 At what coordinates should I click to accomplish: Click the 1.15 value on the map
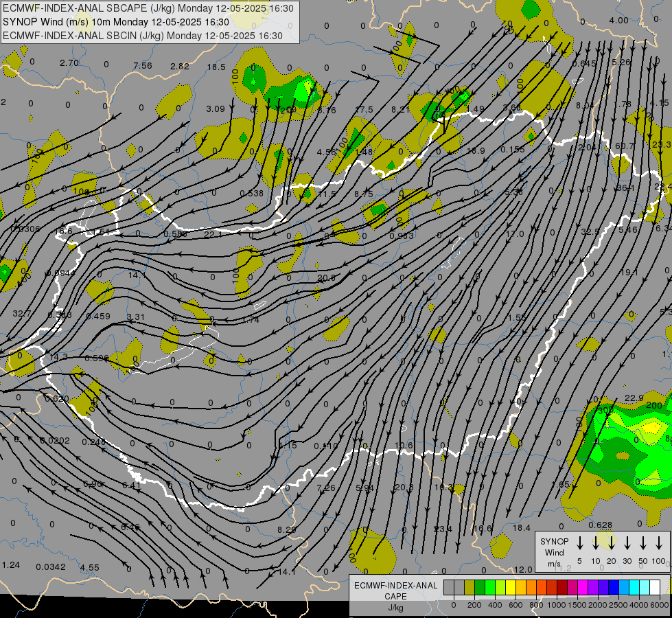288,446
